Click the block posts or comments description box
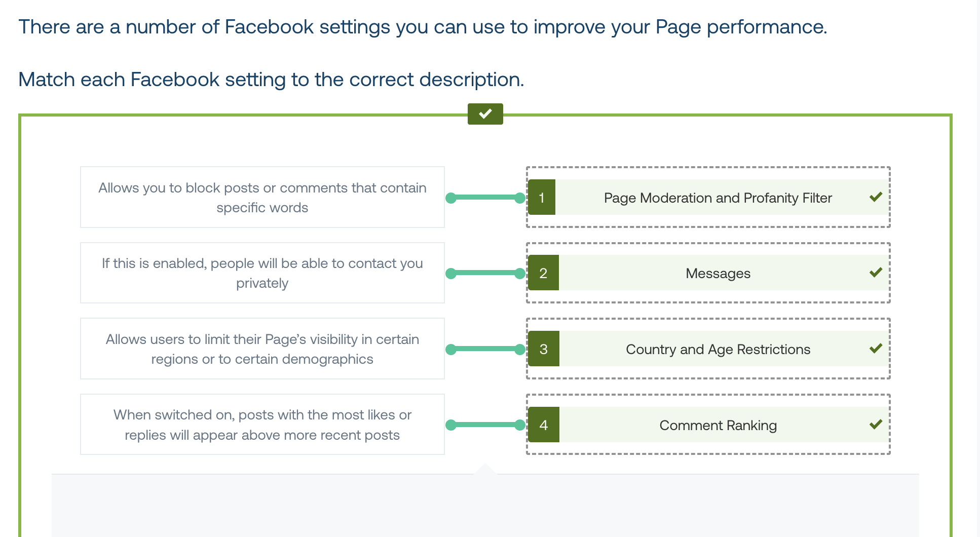This screenshot has width=980, height=537. click(x=262, y=197)
